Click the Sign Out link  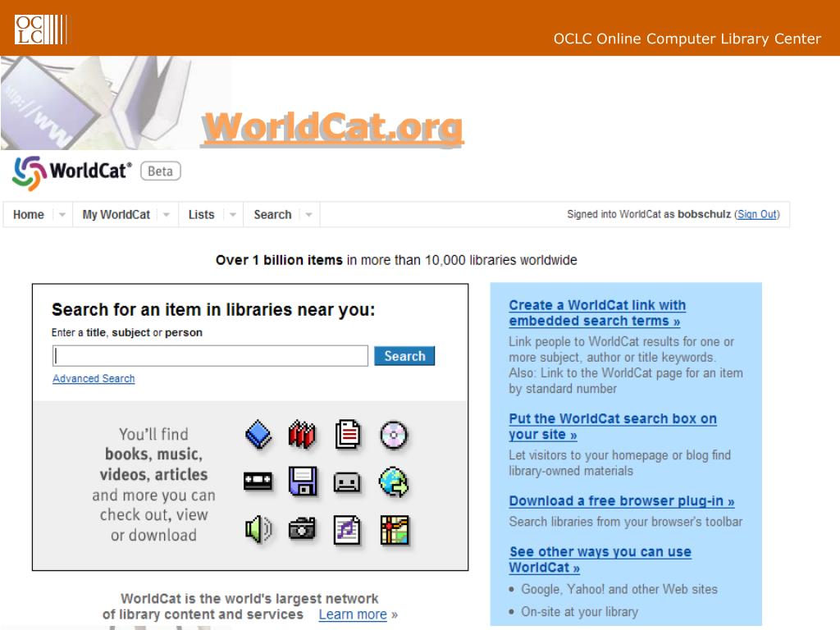coord(757,214)
